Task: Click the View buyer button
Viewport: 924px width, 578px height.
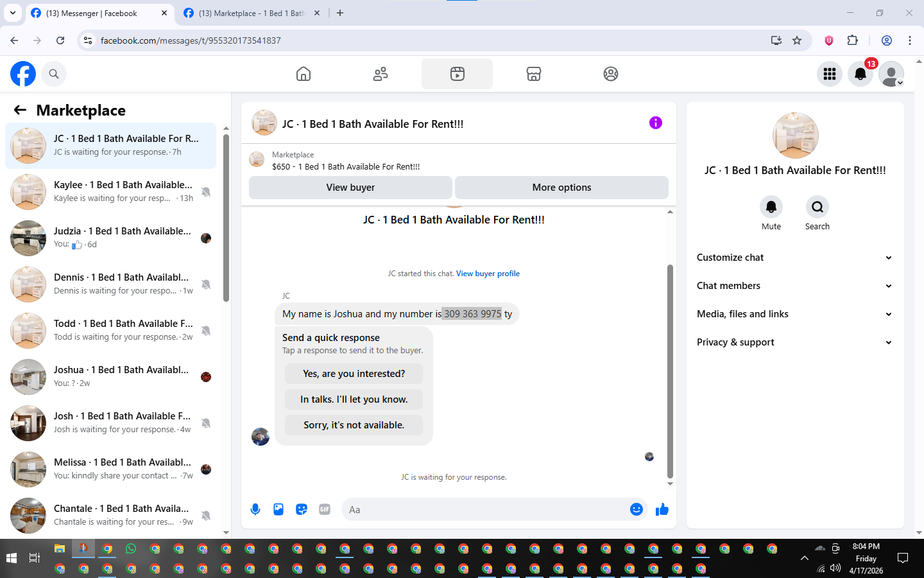Action: 350,188
